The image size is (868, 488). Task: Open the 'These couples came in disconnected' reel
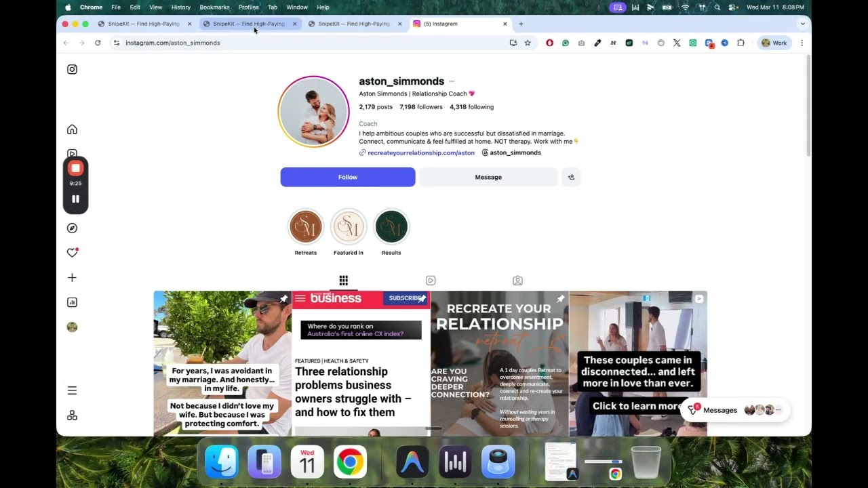point(638,363)
